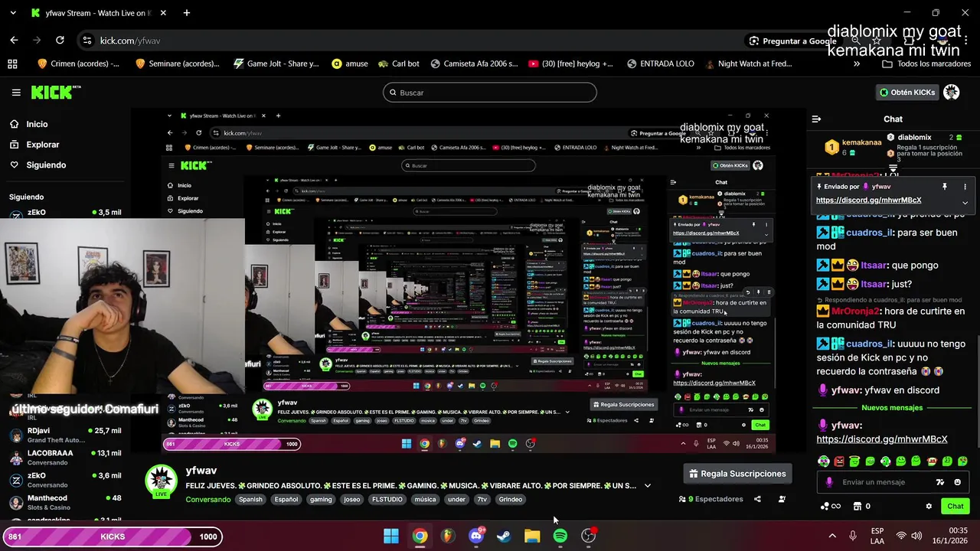Viewport: 980px width, 551px height.
Task: Click the pin icon on pinned message
Action: pyautogui.click(x=945, y=187)
